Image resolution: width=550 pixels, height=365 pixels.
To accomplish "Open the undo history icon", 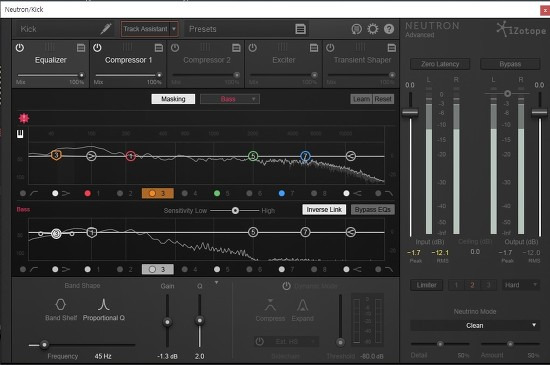I will (x=356, y=29).
